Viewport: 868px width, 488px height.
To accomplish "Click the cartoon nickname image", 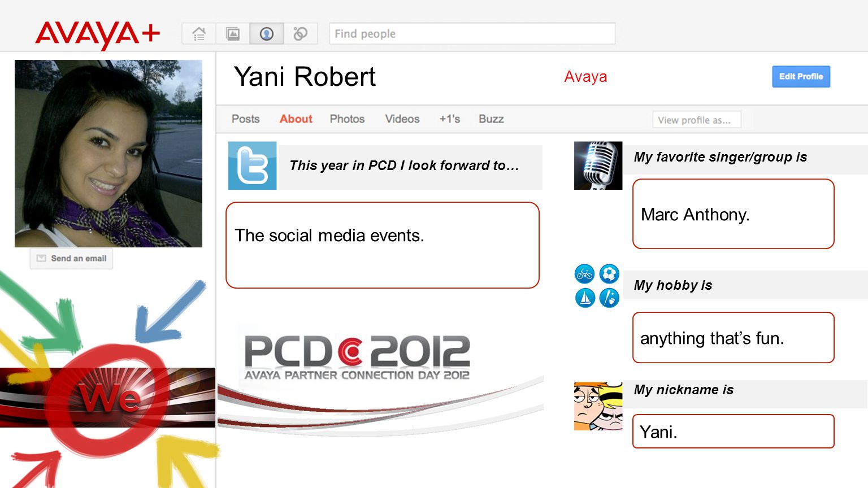I will click(598, 406).
